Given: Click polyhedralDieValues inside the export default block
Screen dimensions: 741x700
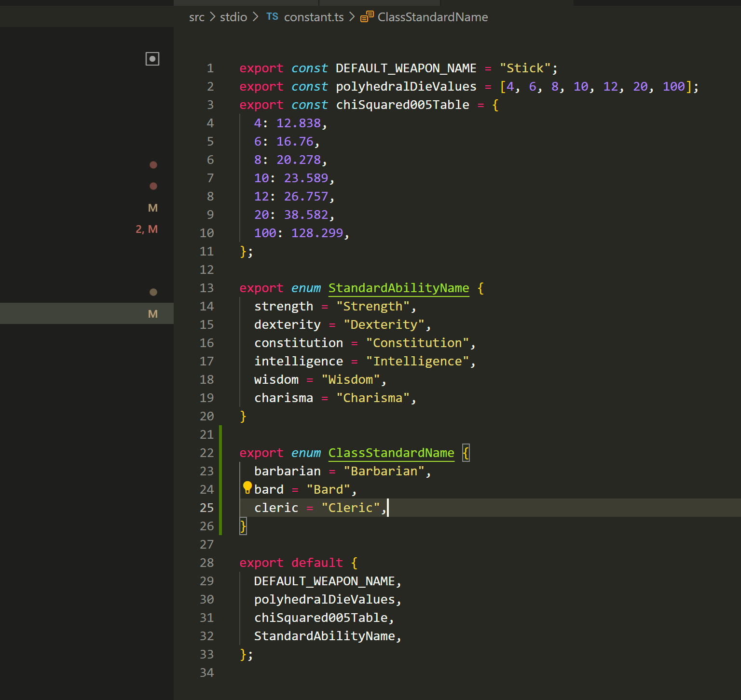Looking at the screenshot, I should coord(324,600).
